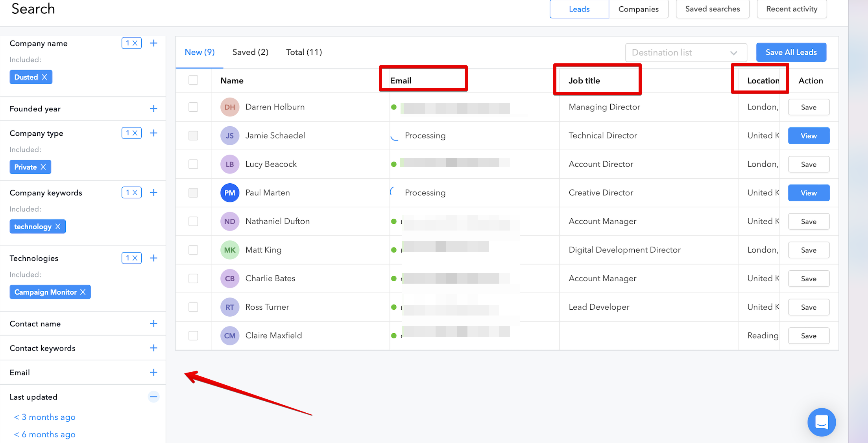Open the Destination list dropdown
This screenshot has height=443, width=868.
tap(684, 52)
